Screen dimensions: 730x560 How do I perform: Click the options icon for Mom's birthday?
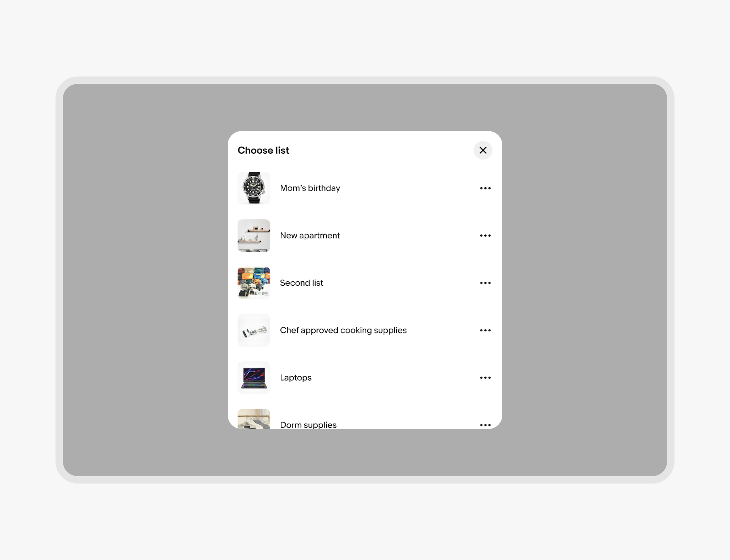(x=485, y=188)
